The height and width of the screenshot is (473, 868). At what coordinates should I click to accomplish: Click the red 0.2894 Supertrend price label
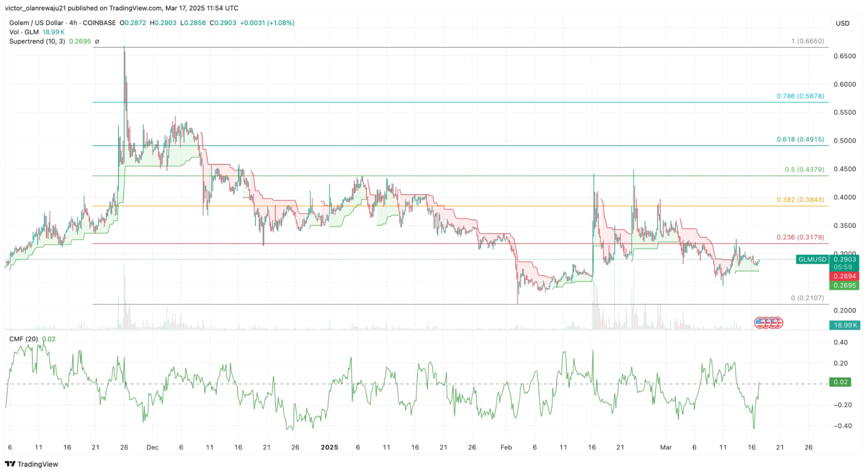click(844, 275)
